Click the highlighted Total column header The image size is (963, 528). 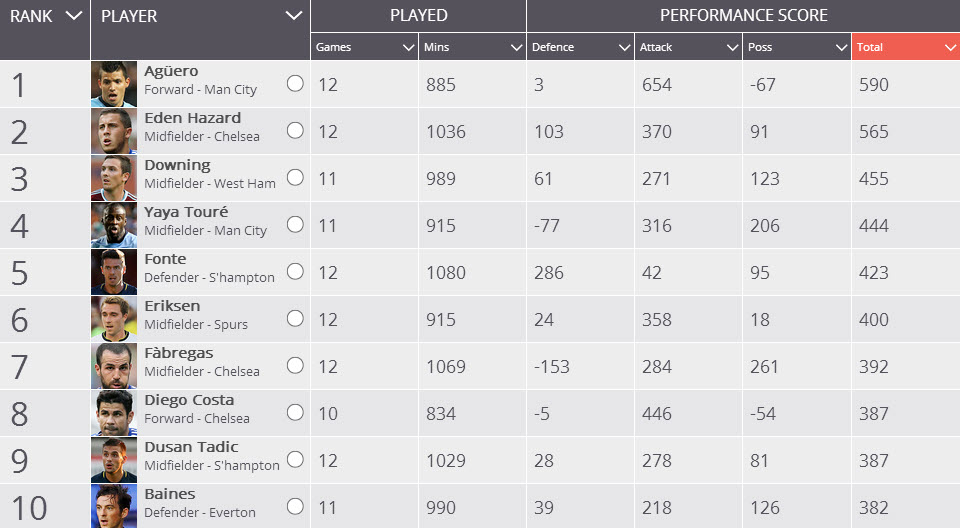click(x=905, y=47)
